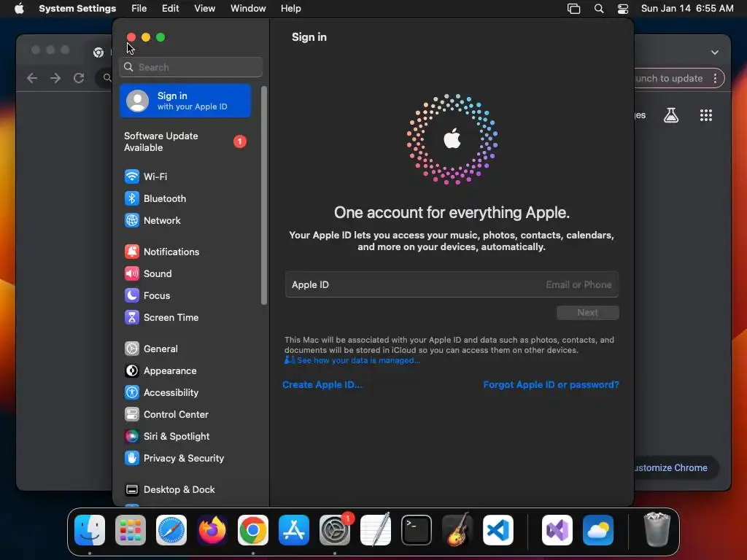
Task: Open Software Update Available item
Action: tap(185, 142)
